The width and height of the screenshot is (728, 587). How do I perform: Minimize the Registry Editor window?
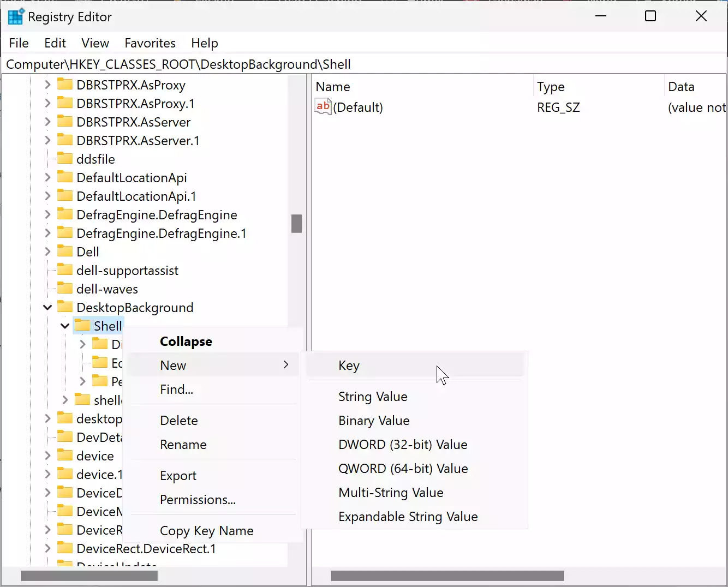[601, 16]
